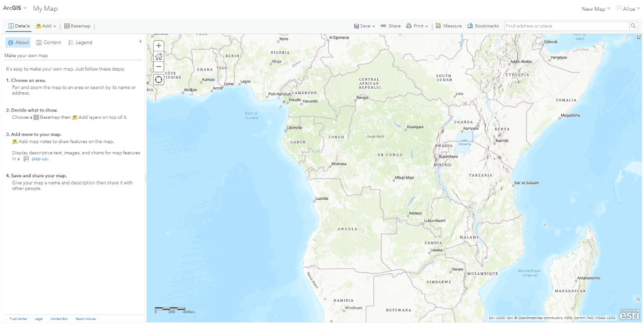Viewport: 644px width, 324px height.
Task: Open the Basemap gallery
Action: pyautogui.click(x=77, y=26)
